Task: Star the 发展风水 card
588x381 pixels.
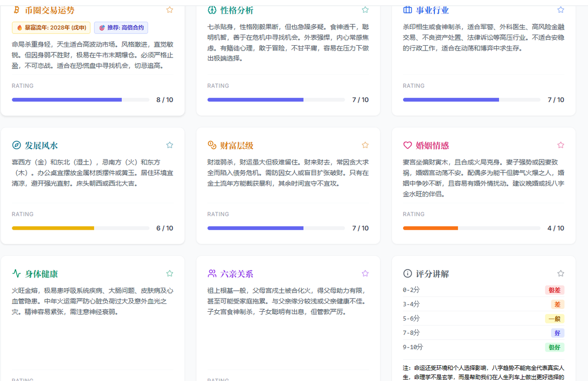Action: click(170, 145)
